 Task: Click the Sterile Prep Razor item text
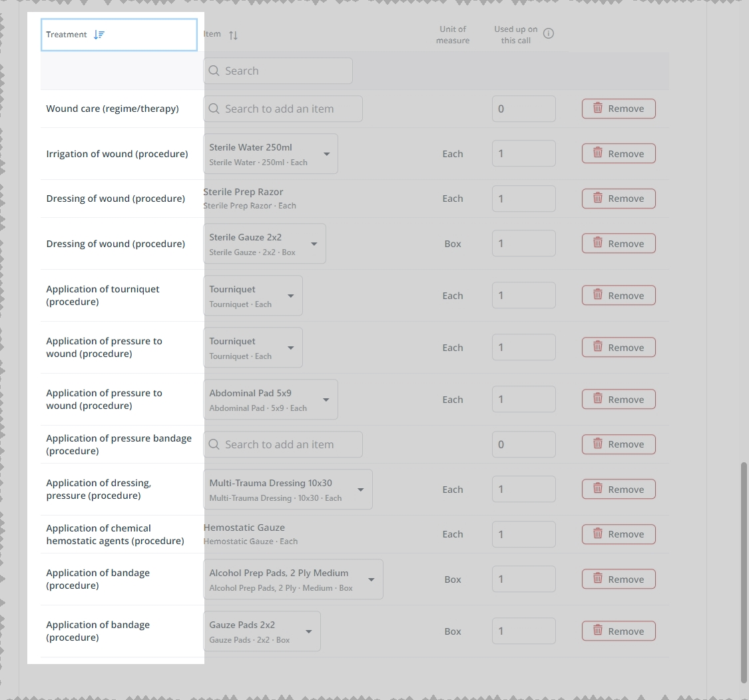[x=243, y=192]
